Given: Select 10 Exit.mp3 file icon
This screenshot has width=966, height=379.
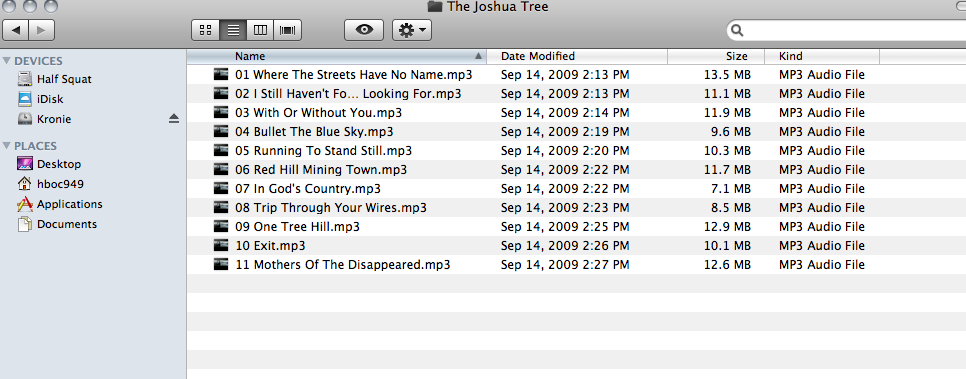Looking at the screenshot, I should click(x=221, y=245).
